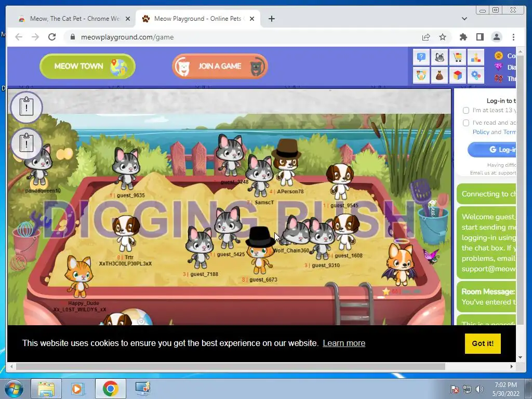Select the Meow Playground tab
The height and width of the screenshot is (399, 532).
click(x=197, y=19)
